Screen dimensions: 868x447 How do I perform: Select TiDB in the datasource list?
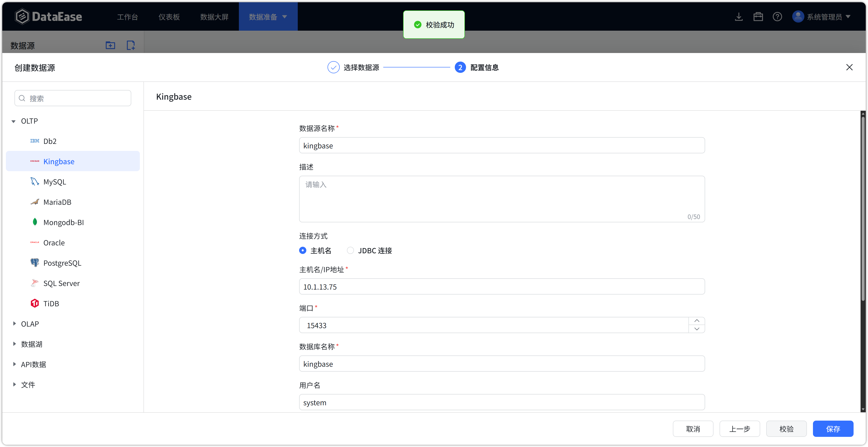click(73, 303)
